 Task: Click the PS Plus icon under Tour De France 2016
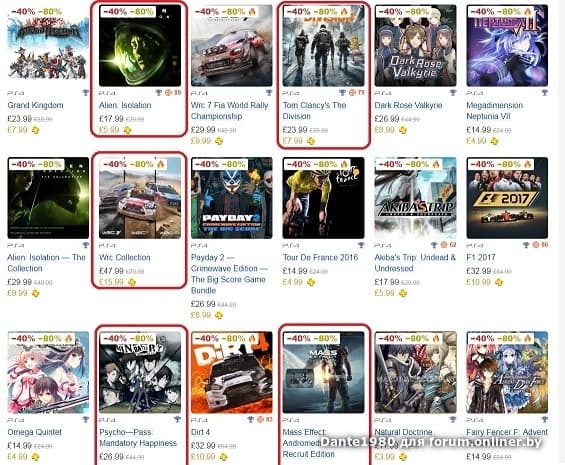pos(311,282)
